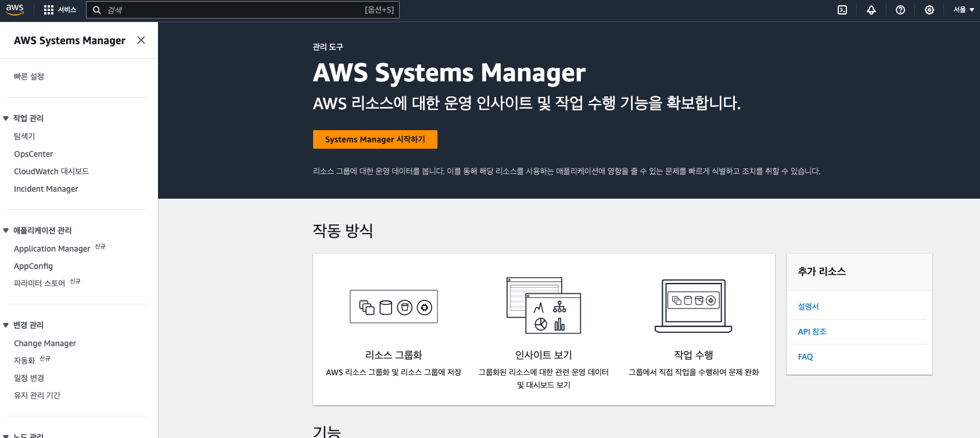Start Systems Manager with the orange button
This screenshot has height=438, width=980.
coord(375,139)
